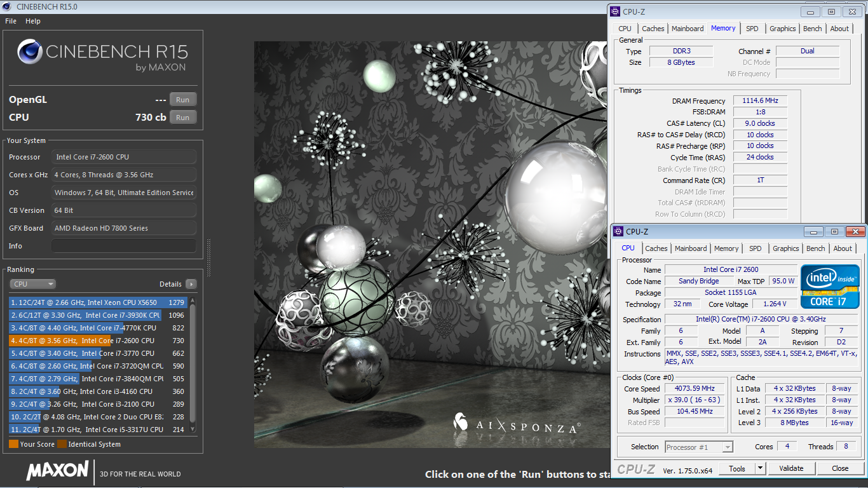This screenshot has width=868, height=488.
Task: Select Bench tab in CPU-Z Memory window
Action: [813, 29]
